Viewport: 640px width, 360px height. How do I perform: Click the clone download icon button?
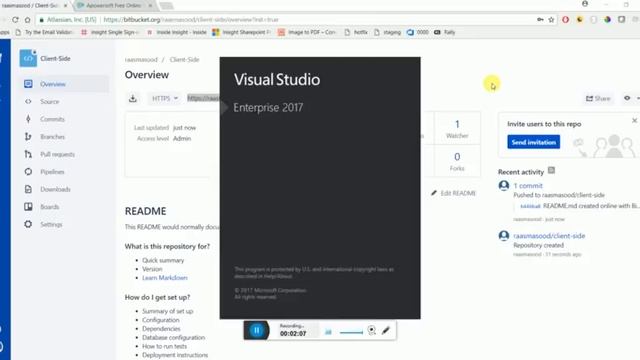(x=133, y=98)
